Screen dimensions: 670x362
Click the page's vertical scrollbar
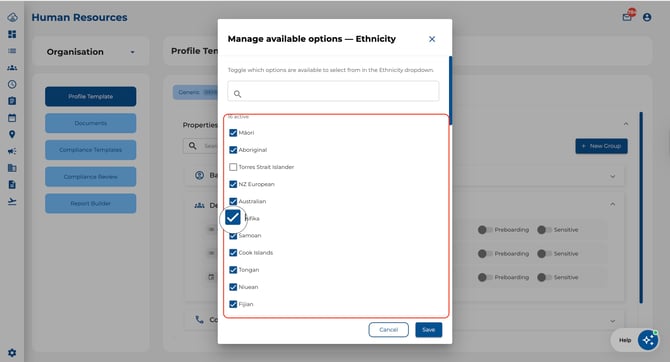coord(641,208)
